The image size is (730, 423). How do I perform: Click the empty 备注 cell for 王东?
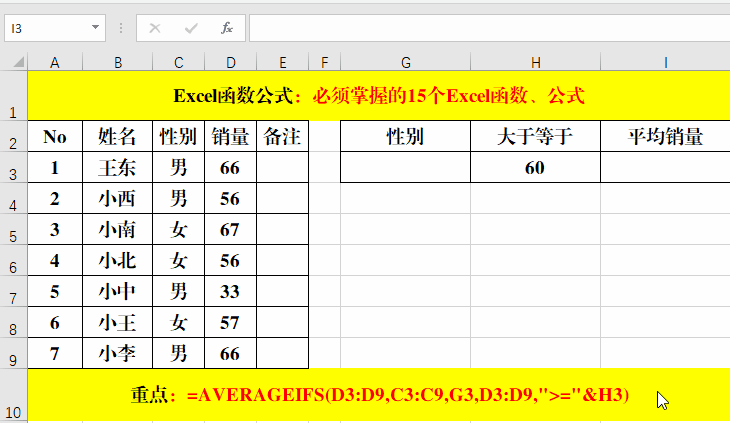click(x=283, y=167)
